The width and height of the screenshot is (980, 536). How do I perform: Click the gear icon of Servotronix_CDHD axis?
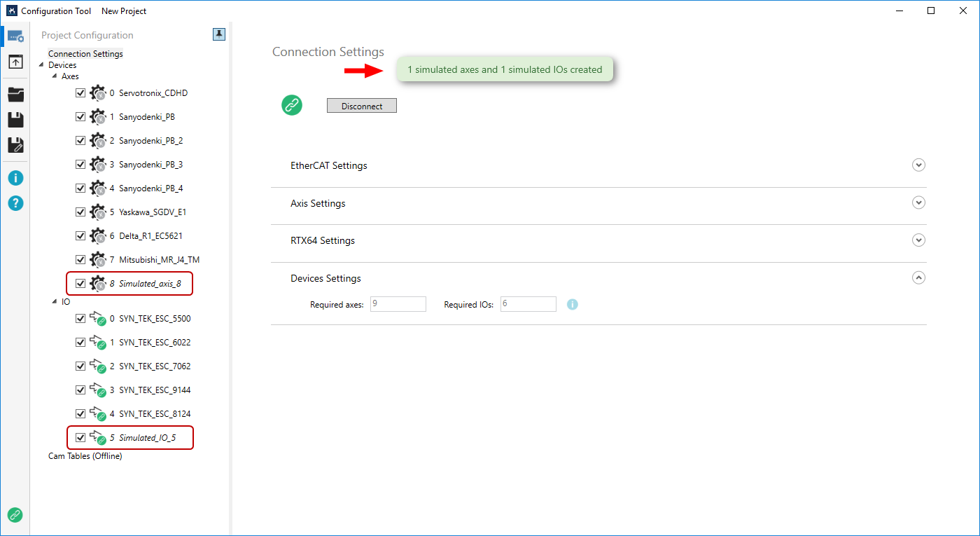[98, 93]
